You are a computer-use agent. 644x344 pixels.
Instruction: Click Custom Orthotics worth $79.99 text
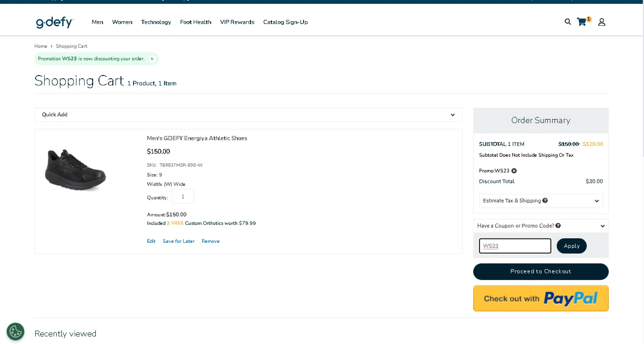click(220, 223)
